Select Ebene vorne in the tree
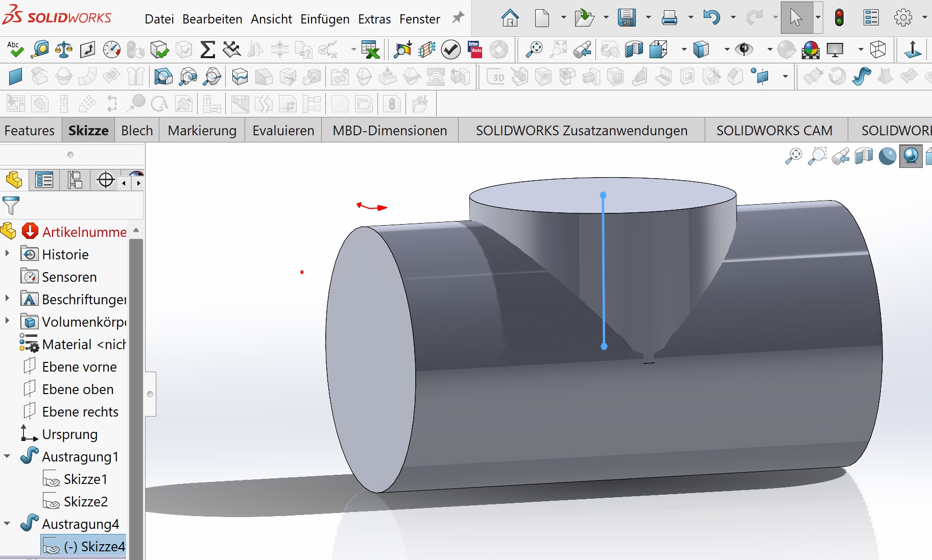The image size is (932, 560). 79,367
